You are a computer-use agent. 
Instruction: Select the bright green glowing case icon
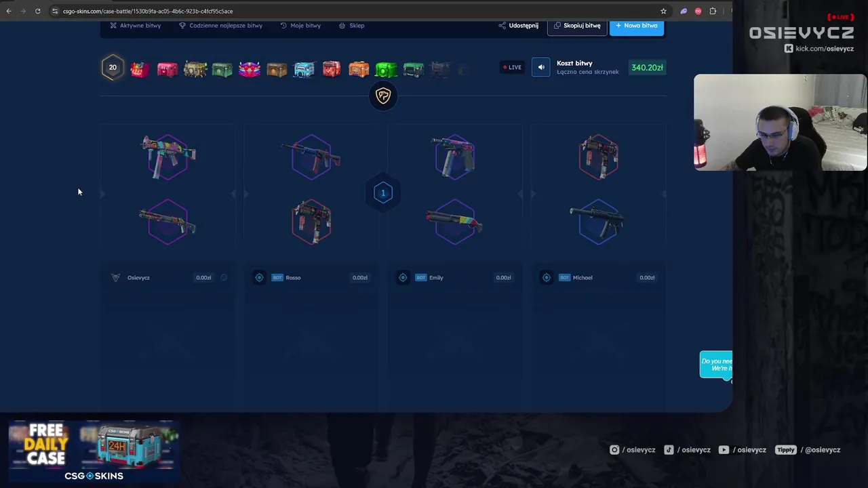coord(386,68)
